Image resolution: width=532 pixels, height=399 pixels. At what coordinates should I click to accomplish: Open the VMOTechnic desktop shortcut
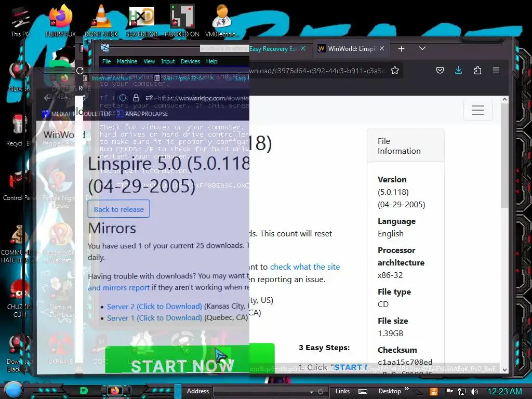pyautogui.click(x=222, y=21)
